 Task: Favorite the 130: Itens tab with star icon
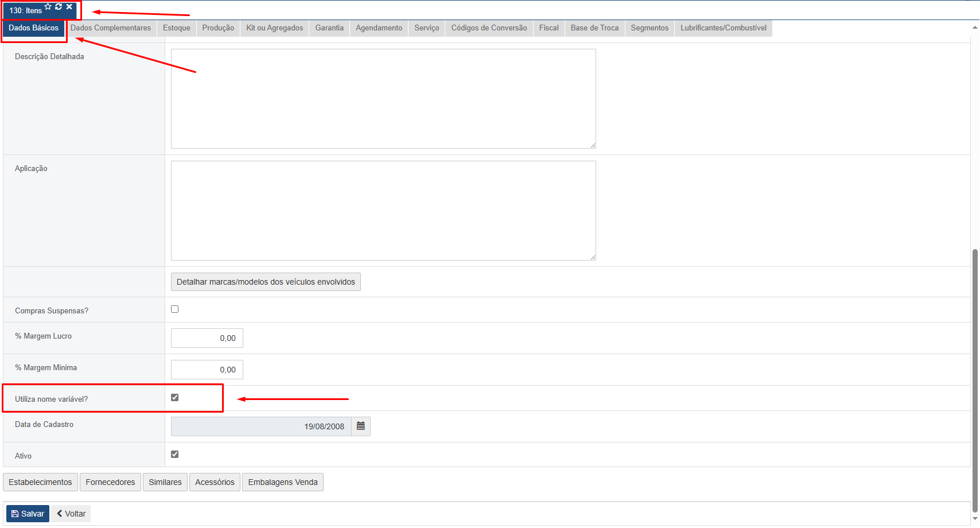(48, 7)
